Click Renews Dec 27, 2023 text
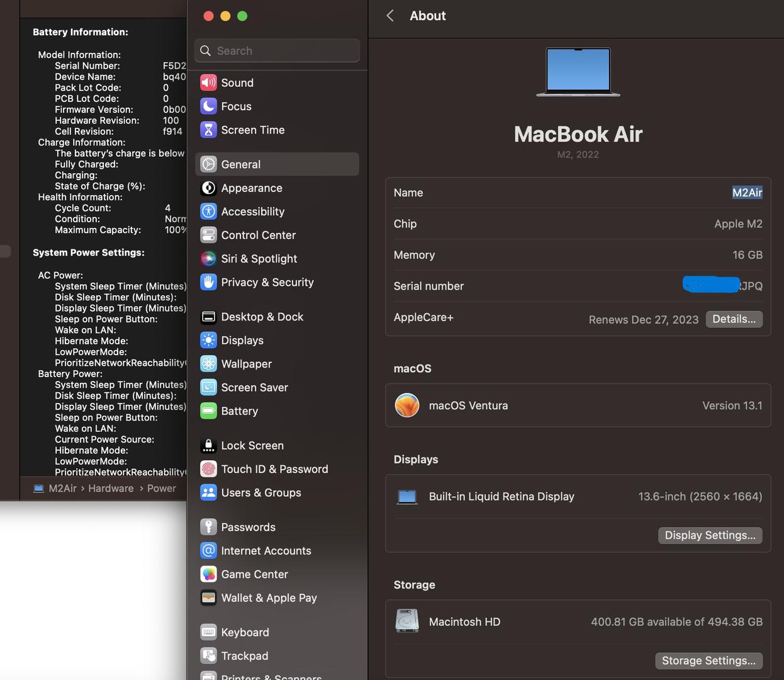Screen dimensions: 784x680 [644, 320]
